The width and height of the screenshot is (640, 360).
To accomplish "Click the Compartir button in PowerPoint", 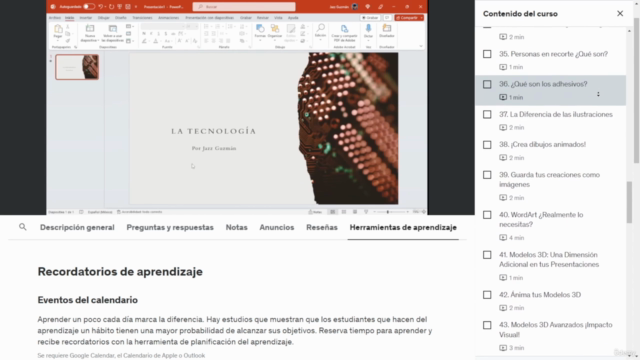I will [409, 18].
